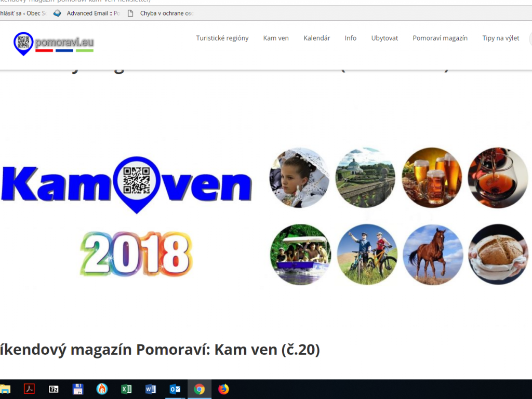Open the brown horse thumbnail
This screenshot has width=532, height=399.
433,255
